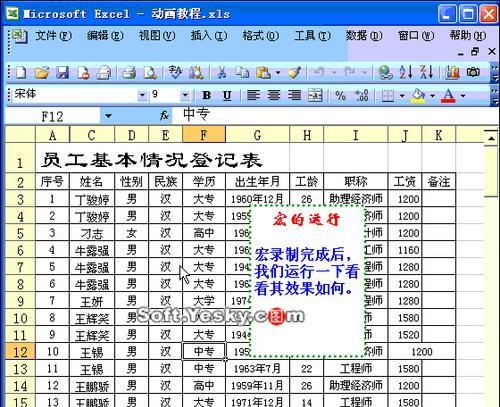Screen dimensions: 500x407
Task: Open the font size dropdown showing 9
Action: coord(185,96)
